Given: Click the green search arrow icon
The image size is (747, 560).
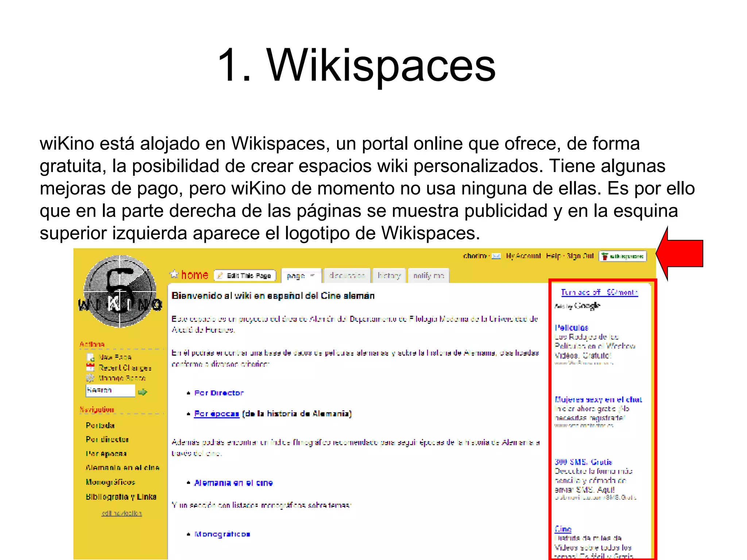Looking at the screenshot, I should (x=143, y=392).
